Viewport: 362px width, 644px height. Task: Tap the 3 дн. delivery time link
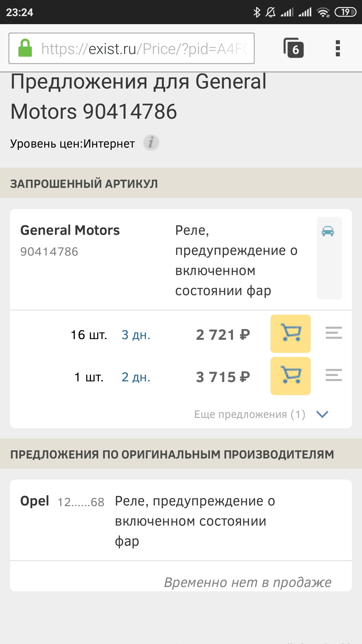point(136,335)
